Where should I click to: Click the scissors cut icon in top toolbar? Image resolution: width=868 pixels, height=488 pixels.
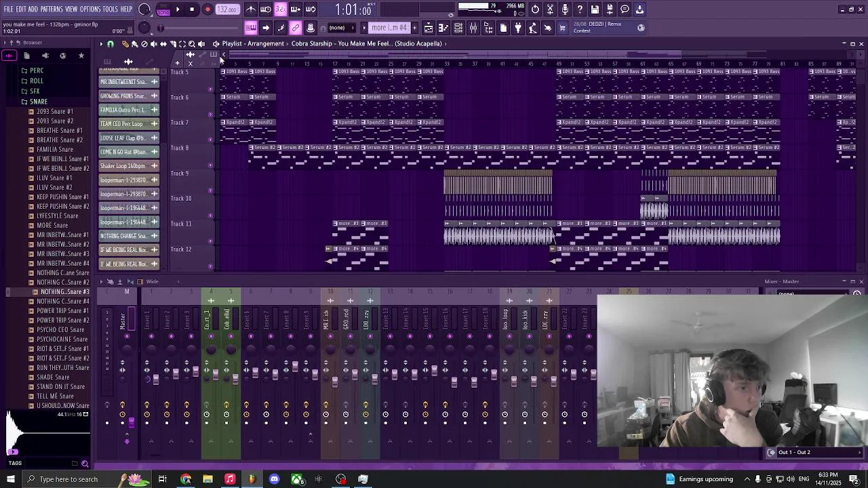click(x=550, y=9)
